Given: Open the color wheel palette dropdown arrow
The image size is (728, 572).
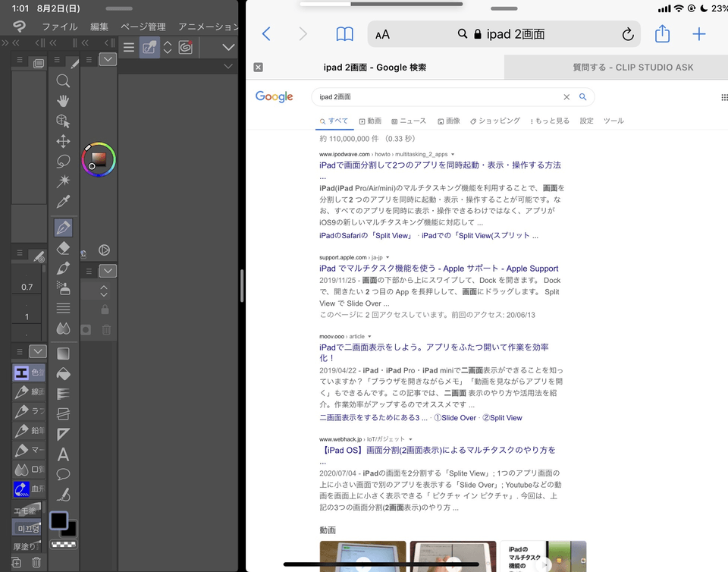Looking at the screenshot, I should (x=108, y=59).
